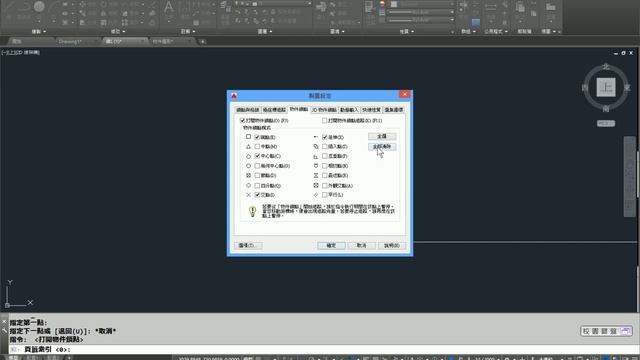The height and width of the screenshot is (360, 640).
Task: Click the Measure icon in Utilities panel
Action: [491, 7]
